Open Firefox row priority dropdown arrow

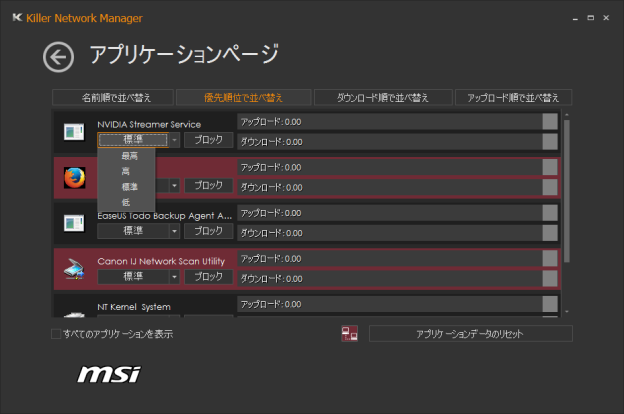click(x=174, y=186)
